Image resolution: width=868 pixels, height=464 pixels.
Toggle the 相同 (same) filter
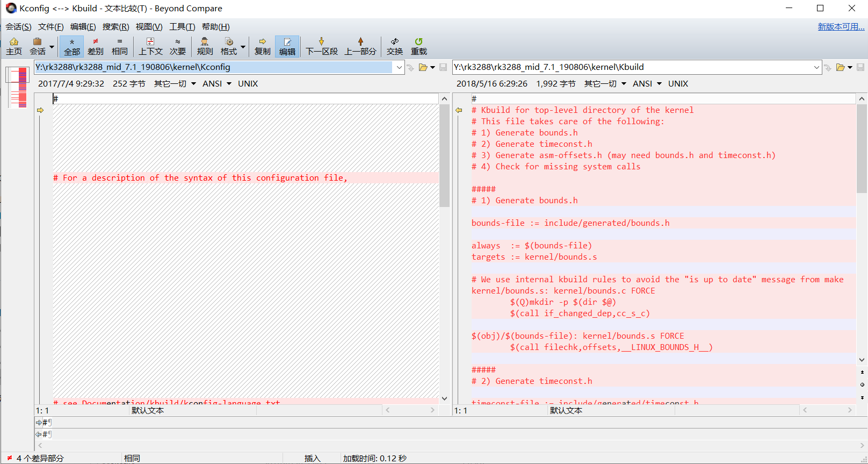(119, 47)
